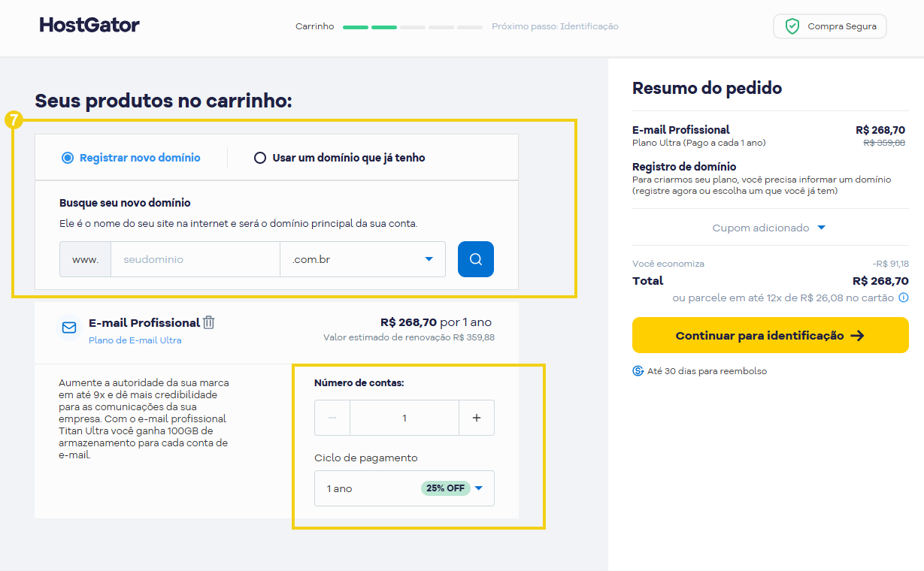Click Próximo passo: Identificação text
924x571 pixels.
[555, 26]
